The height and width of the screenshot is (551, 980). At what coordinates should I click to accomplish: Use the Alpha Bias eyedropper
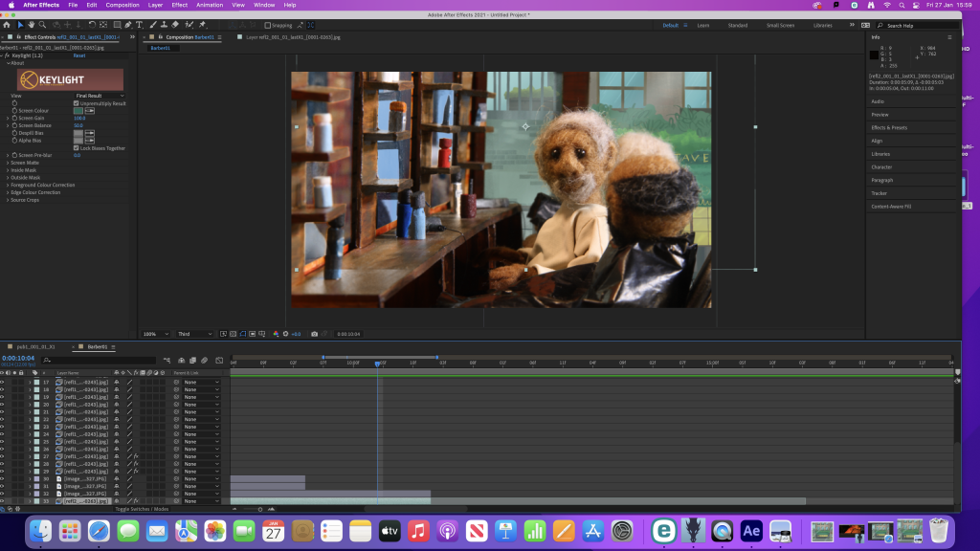90,141
